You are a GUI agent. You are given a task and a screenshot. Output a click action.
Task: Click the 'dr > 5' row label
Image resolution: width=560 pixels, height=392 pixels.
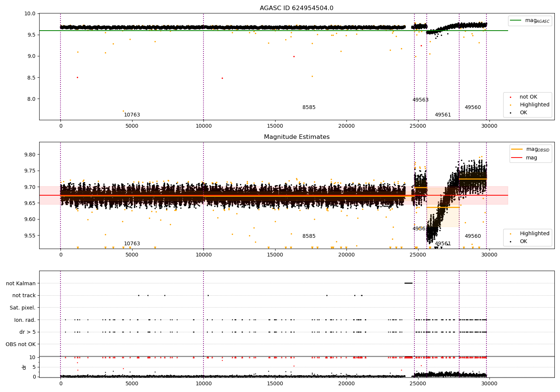[x=28, y=332]
